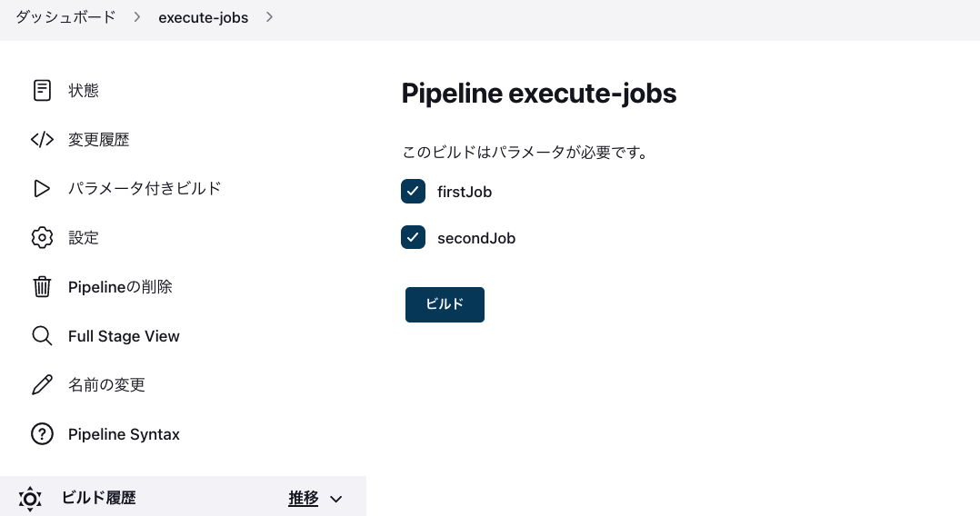
Task: Open chevron menu after execute-jobs breadcrumb
Action: click(x=269, y=17)
